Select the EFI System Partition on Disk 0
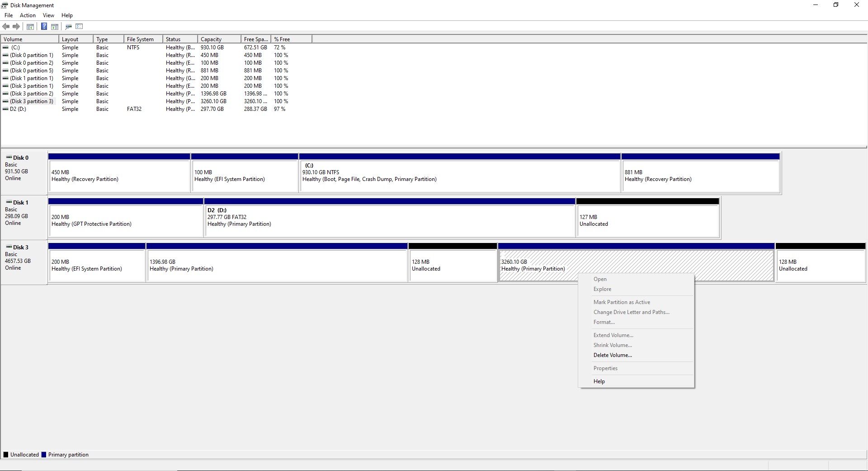Image resolution: width=868 pixels, height=471 pixels. tap(244, 176)
